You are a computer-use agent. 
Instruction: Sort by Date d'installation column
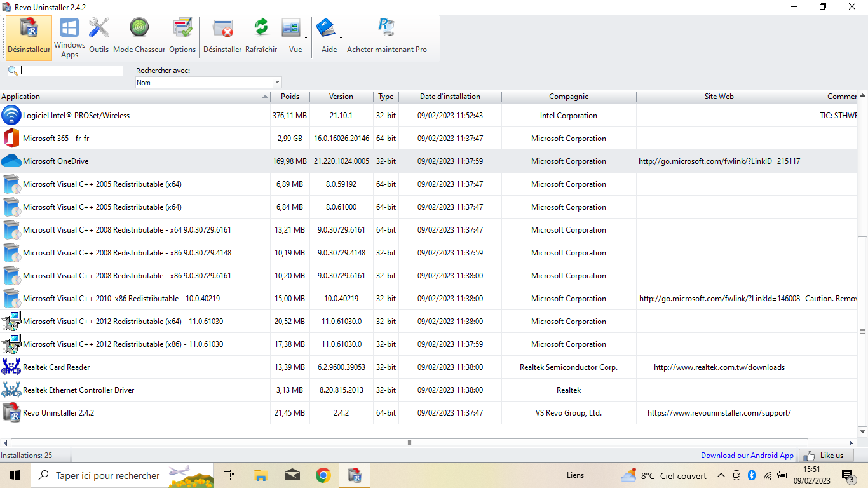(450, 97)
